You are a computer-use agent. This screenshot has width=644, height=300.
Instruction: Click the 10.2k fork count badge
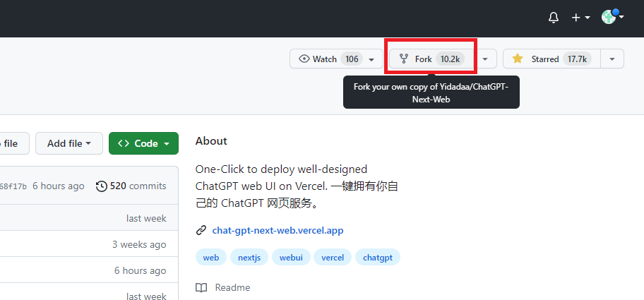pos(451,59)
